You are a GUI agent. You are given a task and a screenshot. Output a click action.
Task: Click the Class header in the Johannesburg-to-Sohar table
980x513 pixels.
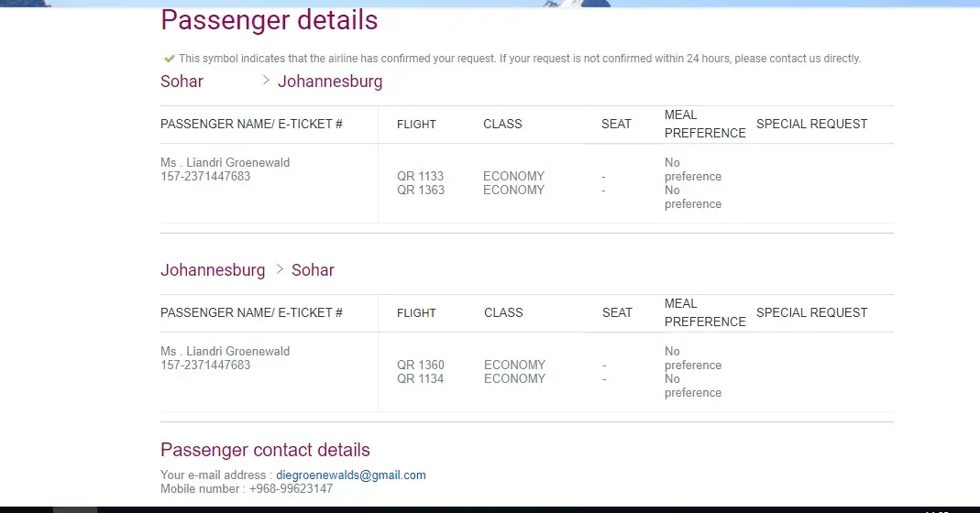pos(503,312)
